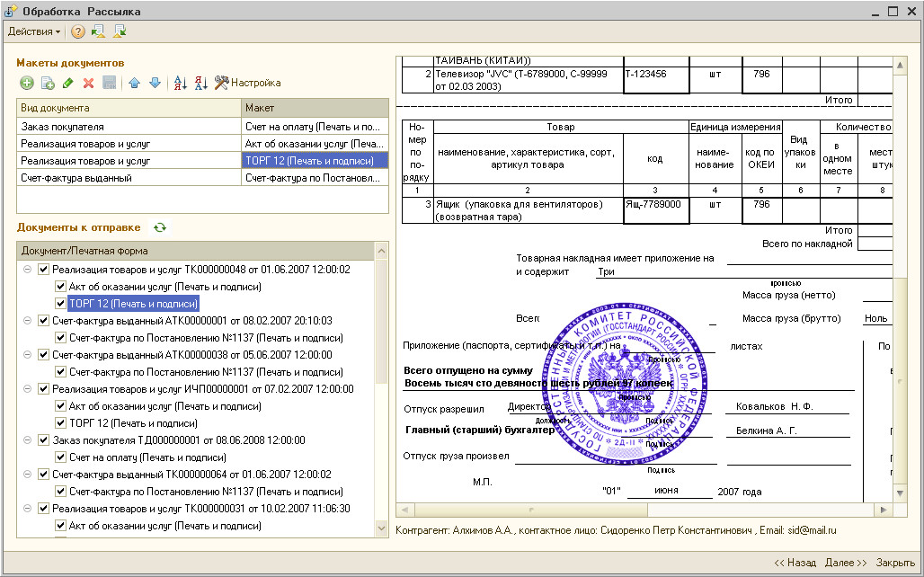Viewport: 924px width, 577px height.
Task: Uncheck ТОРГ 12 for document ТК000000048
Action: pos(60,304)
